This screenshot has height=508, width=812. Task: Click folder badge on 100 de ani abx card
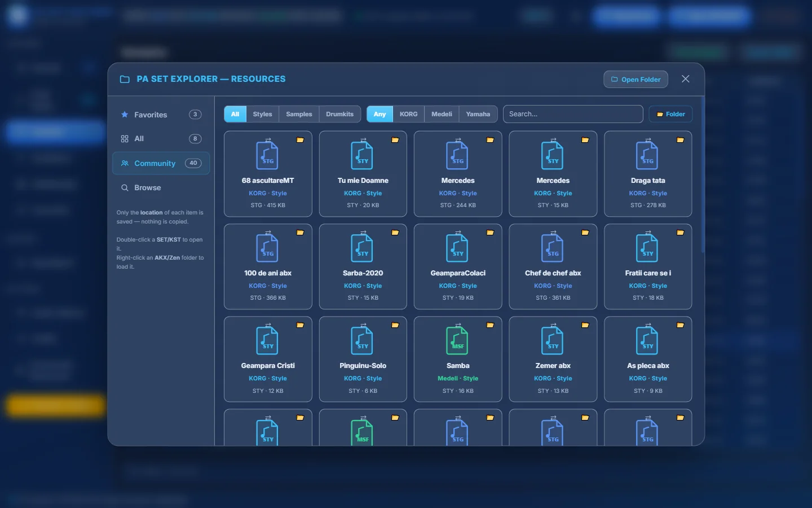point(300,233)
